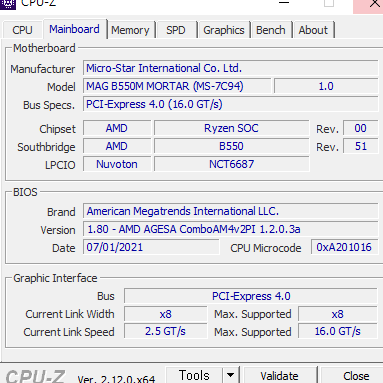The width and height of the screenshot is (383, 383).
Task: Click chipset vendor AMD field
Action: [x=117, y=128]
